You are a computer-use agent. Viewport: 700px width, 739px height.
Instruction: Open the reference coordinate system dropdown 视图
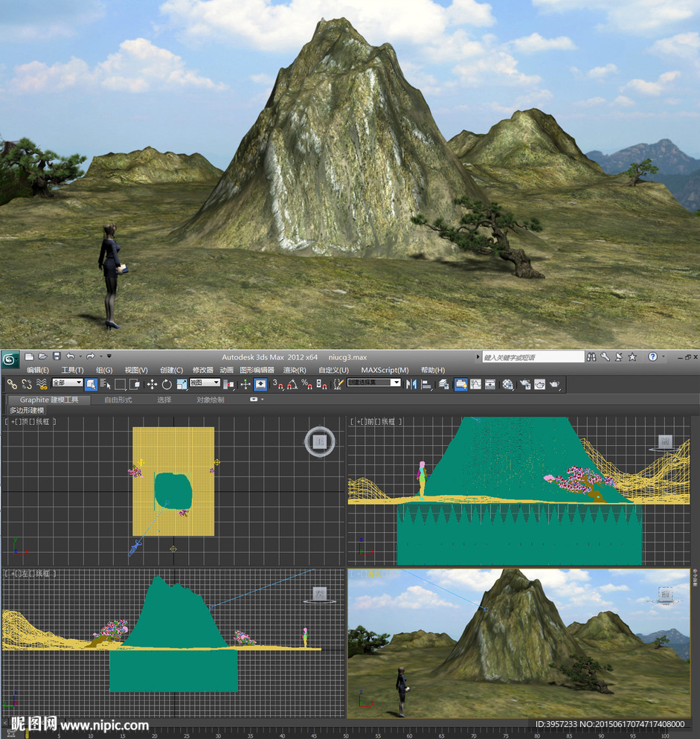coord(205,384)
